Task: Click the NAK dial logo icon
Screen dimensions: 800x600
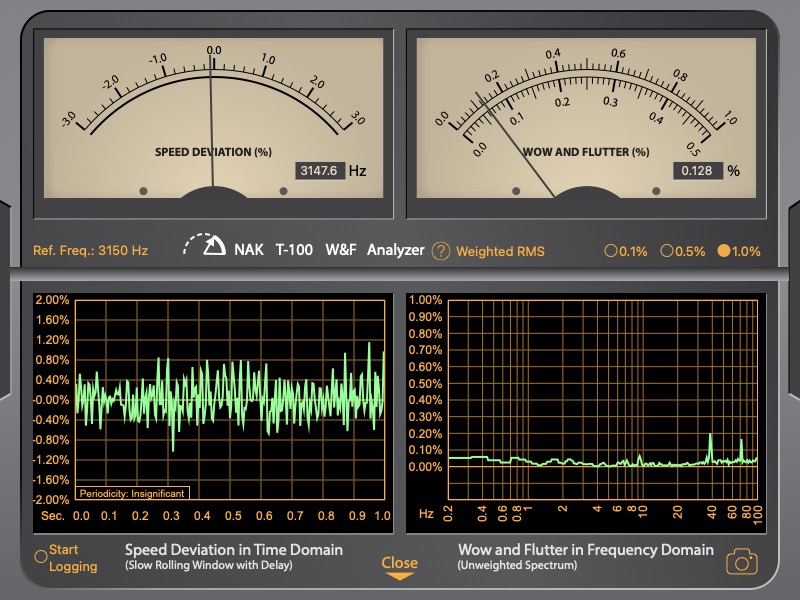Action: [x=205, y=245]
